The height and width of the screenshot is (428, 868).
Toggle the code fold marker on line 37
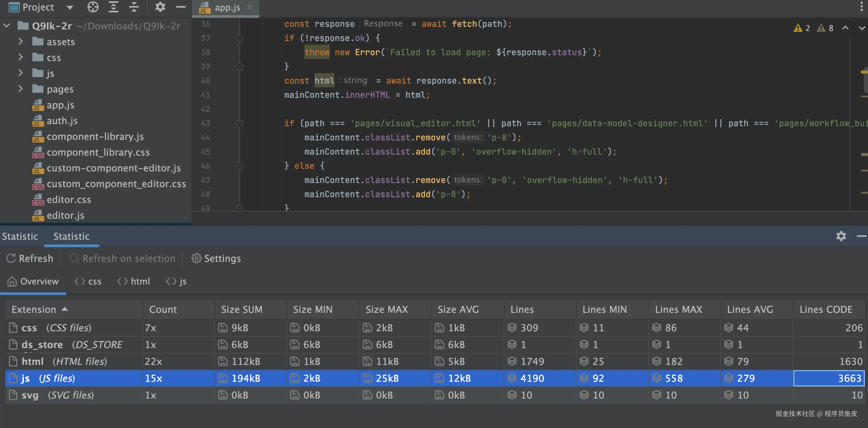239,38
